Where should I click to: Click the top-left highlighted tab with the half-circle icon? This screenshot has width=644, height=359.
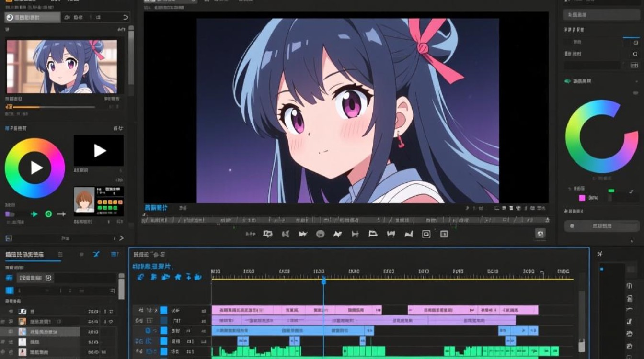pos(33,18)
